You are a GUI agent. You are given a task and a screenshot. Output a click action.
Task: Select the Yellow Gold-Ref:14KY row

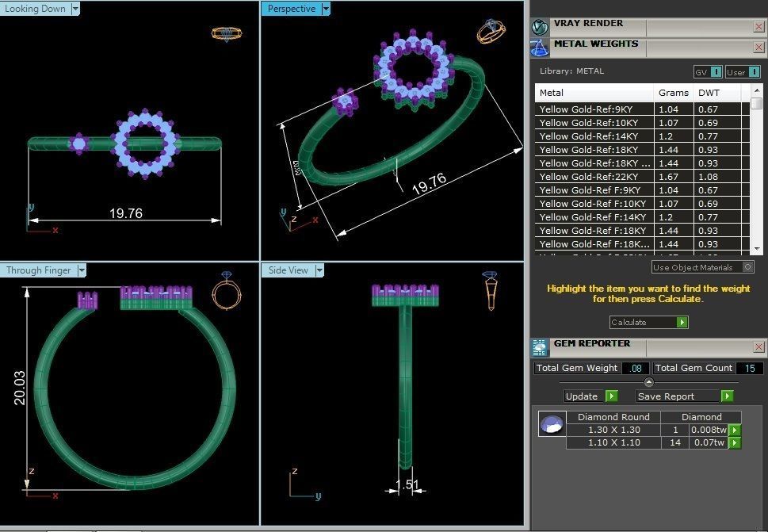click(586, 136)
